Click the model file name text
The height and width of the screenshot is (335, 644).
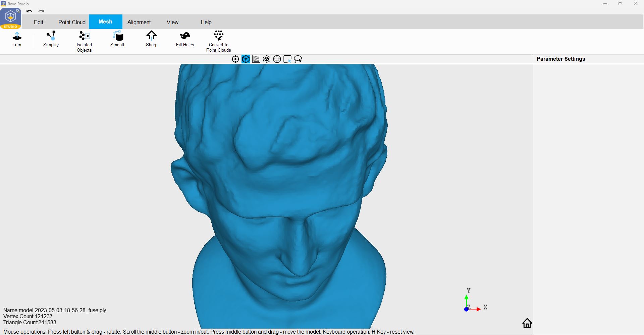click(55, 310)
